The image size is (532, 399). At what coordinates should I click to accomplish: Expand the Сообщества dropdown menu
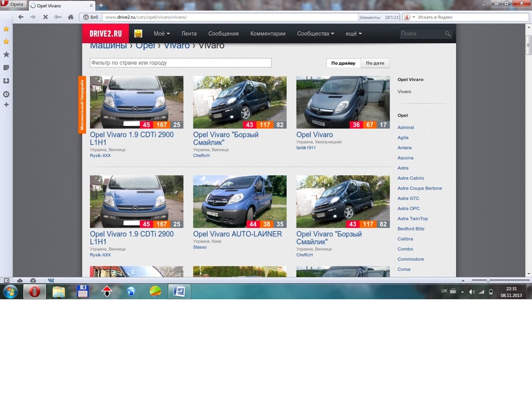(315, 33)
